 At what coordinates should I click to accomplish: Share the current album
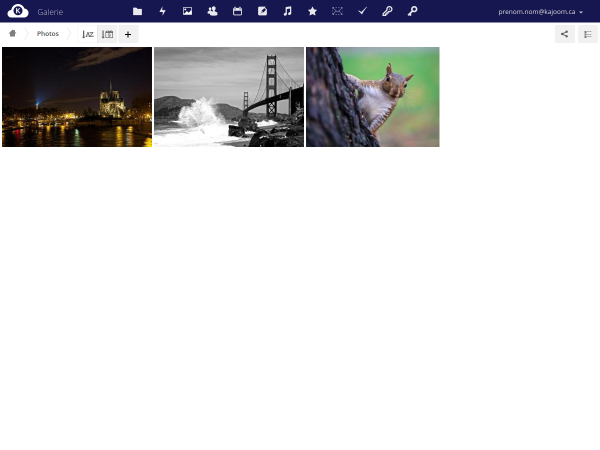pos(565,34)
